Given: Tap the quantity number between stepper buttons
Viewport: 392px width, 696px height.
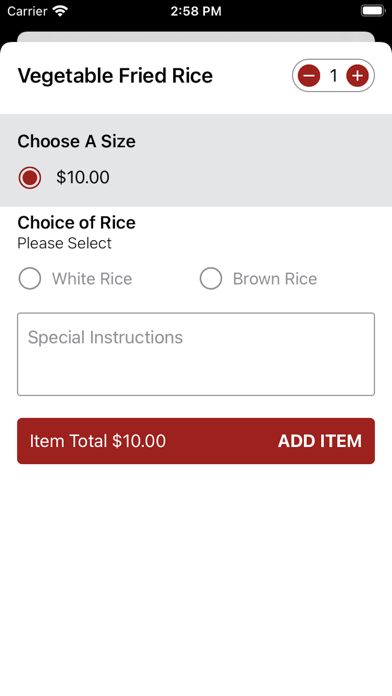Looking at the screenshot, I should (x=333, y=76).
